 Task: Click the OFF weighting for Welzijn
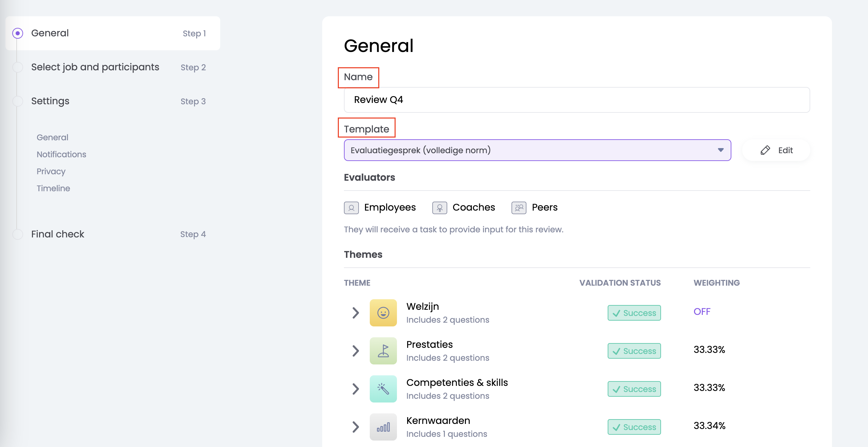click(x=702, y=311)
